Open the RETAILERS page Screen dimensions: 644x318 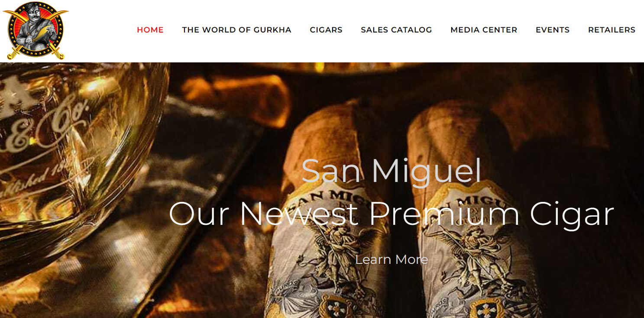point(612,30)
